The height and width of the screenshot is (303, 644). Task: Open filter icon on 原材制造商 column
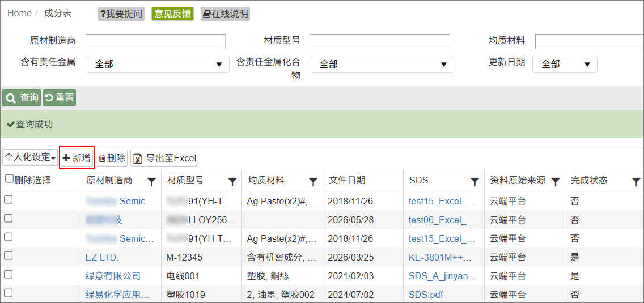coord(151,181)
